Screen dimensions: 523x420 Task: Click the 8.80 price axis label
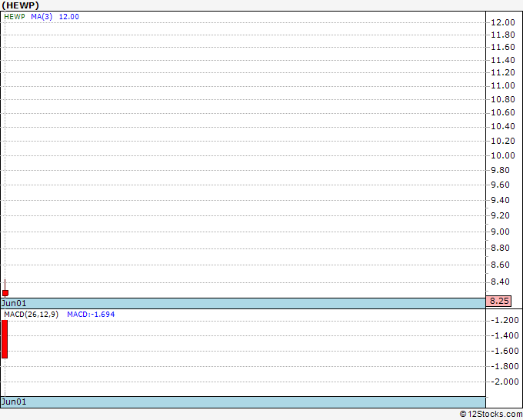coord(500,248)
